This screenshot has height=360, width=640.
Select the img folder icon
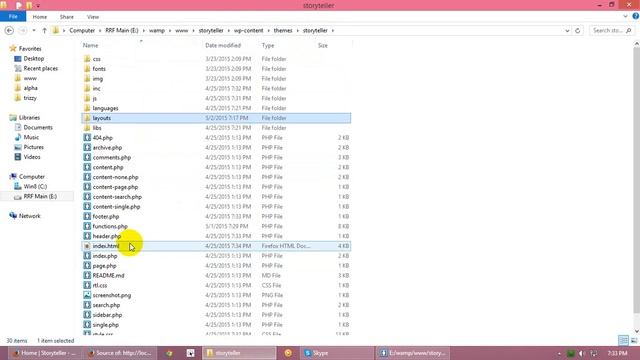pyautogui.click(x=87, y=78)
